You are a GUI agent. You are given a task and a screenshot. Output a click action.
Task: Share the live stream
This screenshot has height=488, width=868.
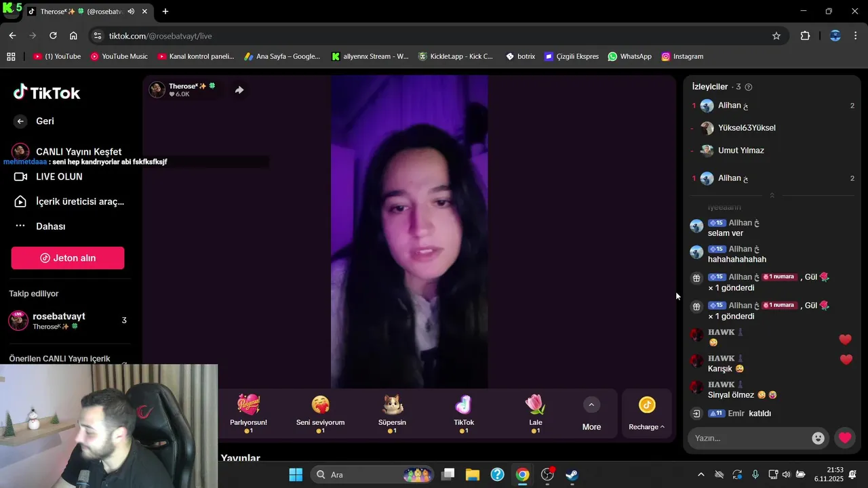[239, 89]
